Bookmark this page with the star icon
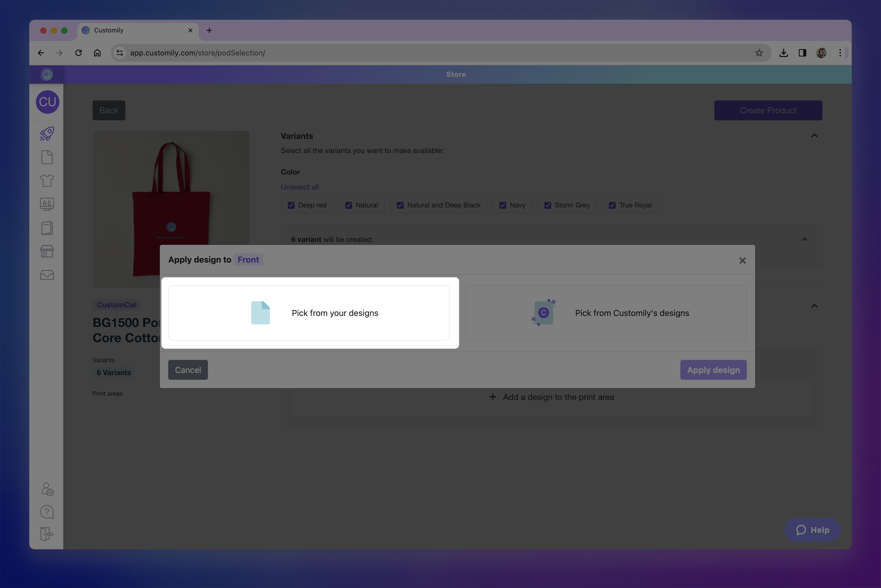The width and height of the screenshot is (881, 588). (x=759, y=53)
